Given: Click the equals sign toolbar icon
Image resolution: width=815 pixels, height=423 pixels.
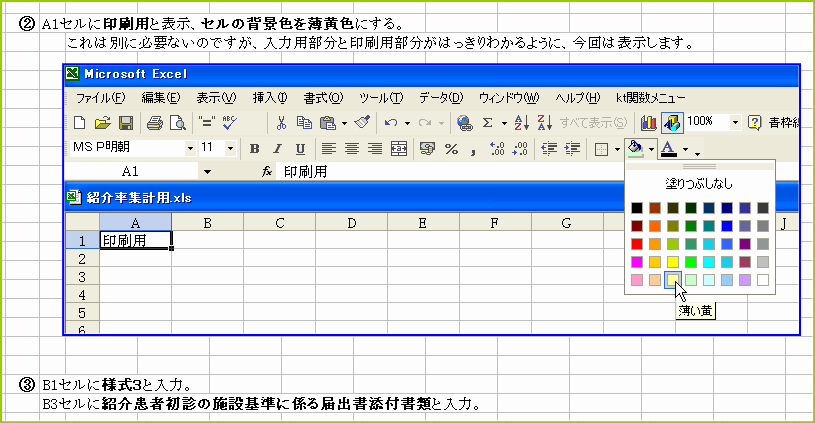Looking at the screenshot, I should tap(206, 123).
